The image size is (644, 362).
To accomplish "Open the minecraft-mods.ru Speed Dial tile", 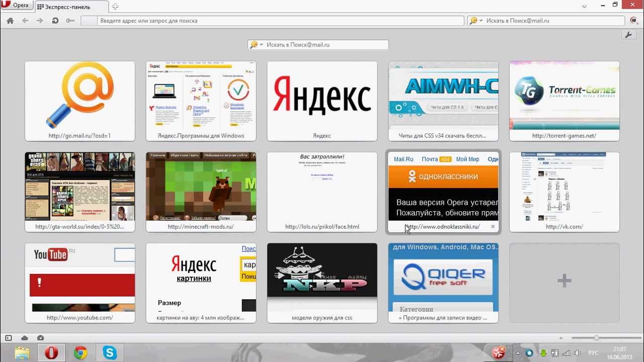I will coord(201,192).
